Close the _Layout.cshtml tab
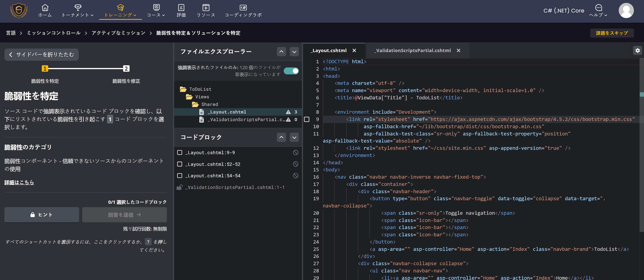644x280 pixels. click(354, 51)
